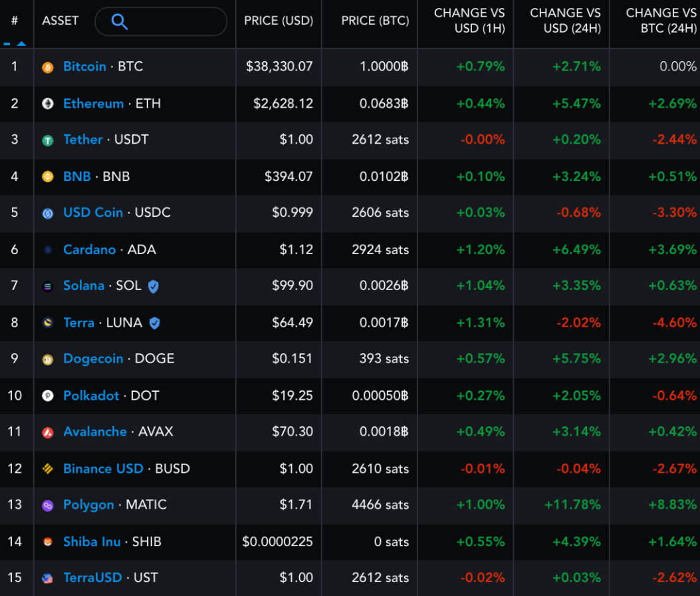700x596 pixels.
Task: Click the USD Coin logo icon
Action: 48,213
